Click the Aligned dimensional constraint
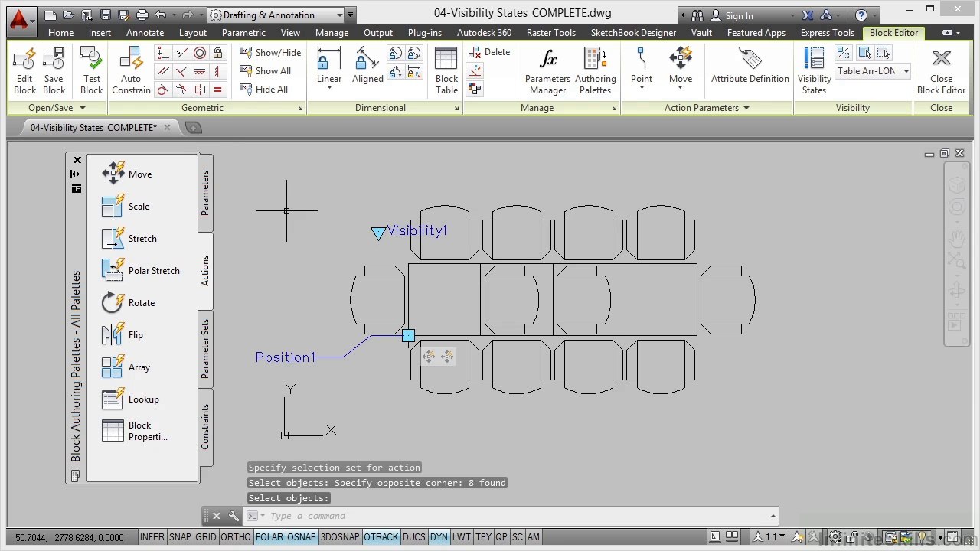The width and height of the screenshot is (980, 551). pyautogui.click(x=367, y=66)
